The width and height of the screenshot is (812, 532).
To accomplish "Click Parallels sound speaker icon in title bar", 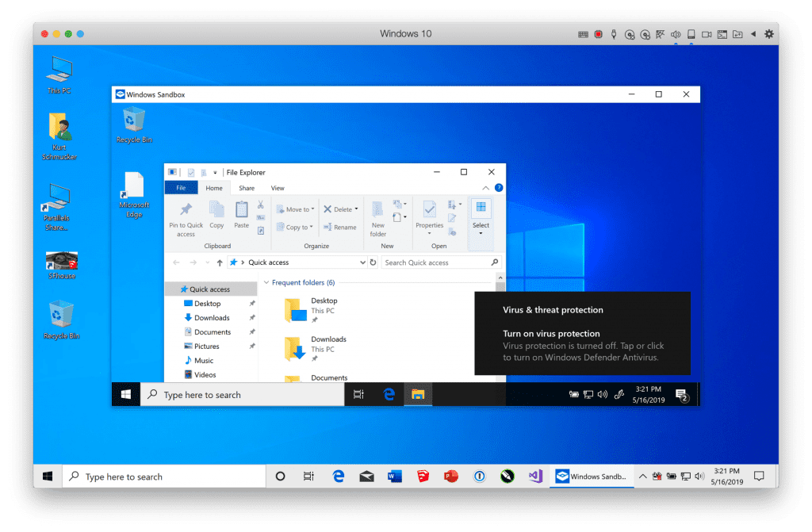I will point(676,34).
